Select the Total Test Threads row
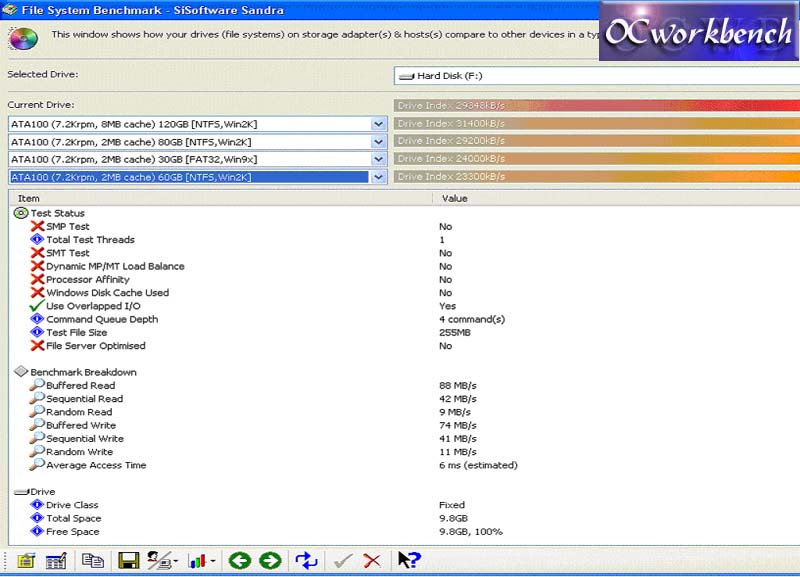 (x=404, y=240)
